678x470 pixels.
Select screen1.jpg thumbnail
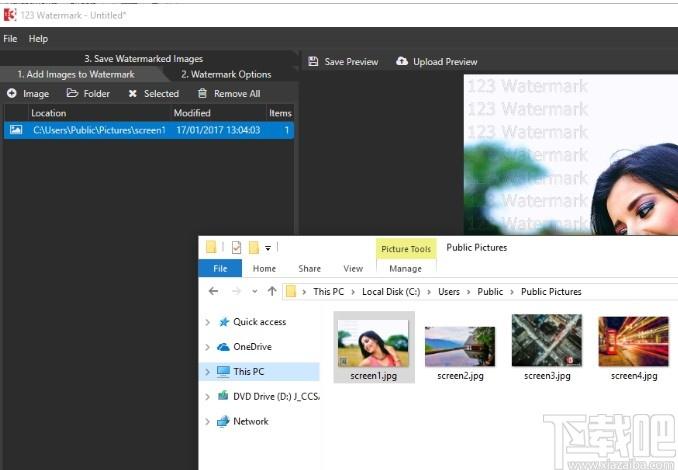tap(374, 347)
